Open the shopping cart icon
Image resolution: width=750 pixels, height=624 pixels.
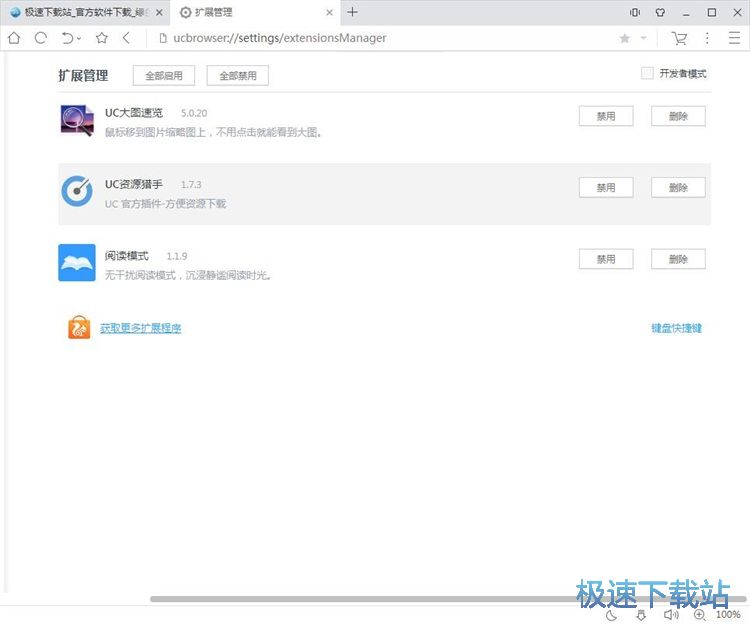pos(679,38)
